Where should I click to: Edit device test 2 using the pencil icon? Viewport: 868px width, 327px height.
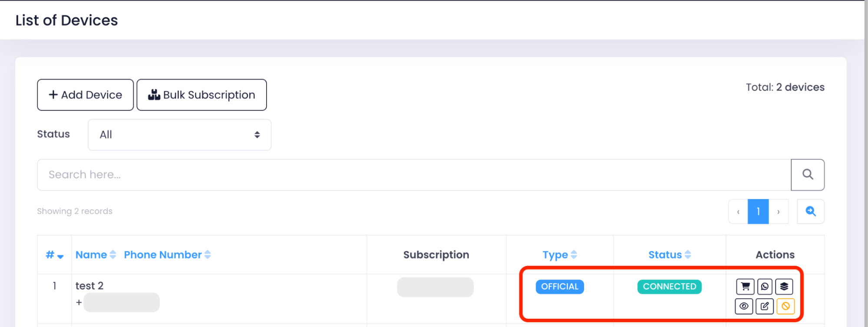tap(765, 306)
